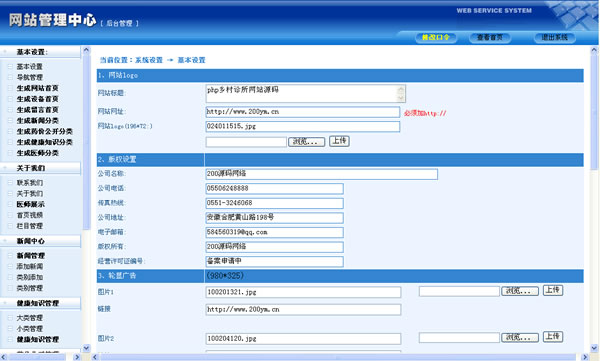Viewport: 600px width, 361px height.
Task: Go to 联系我们 in the sidebar
Action: [x=29, y=183]
